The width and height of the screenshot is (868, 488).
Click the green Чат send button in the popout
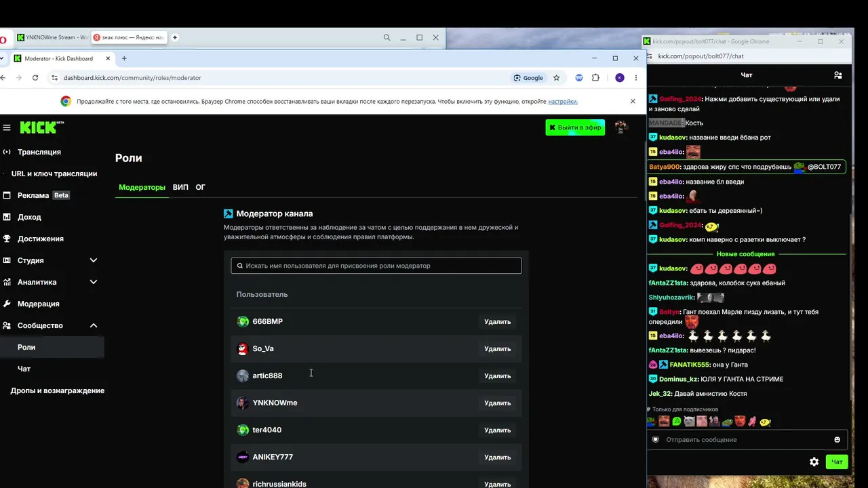click(x=837, y=462)
